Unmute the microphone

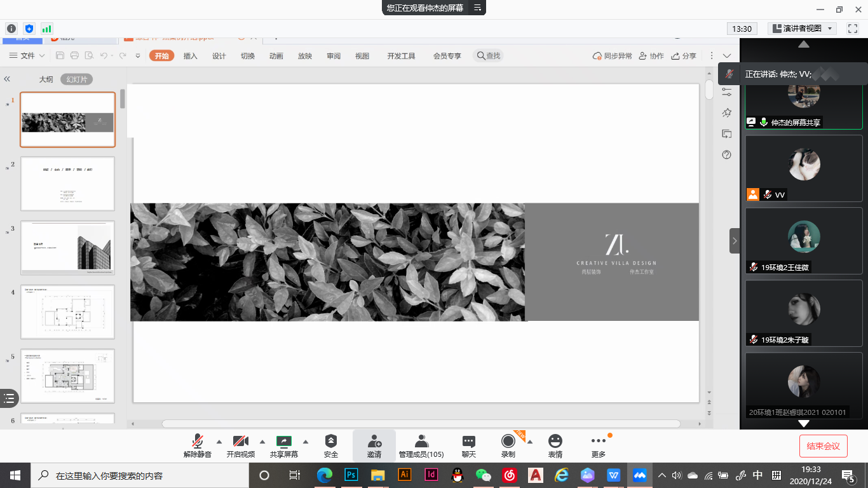(x=198, y=445)
